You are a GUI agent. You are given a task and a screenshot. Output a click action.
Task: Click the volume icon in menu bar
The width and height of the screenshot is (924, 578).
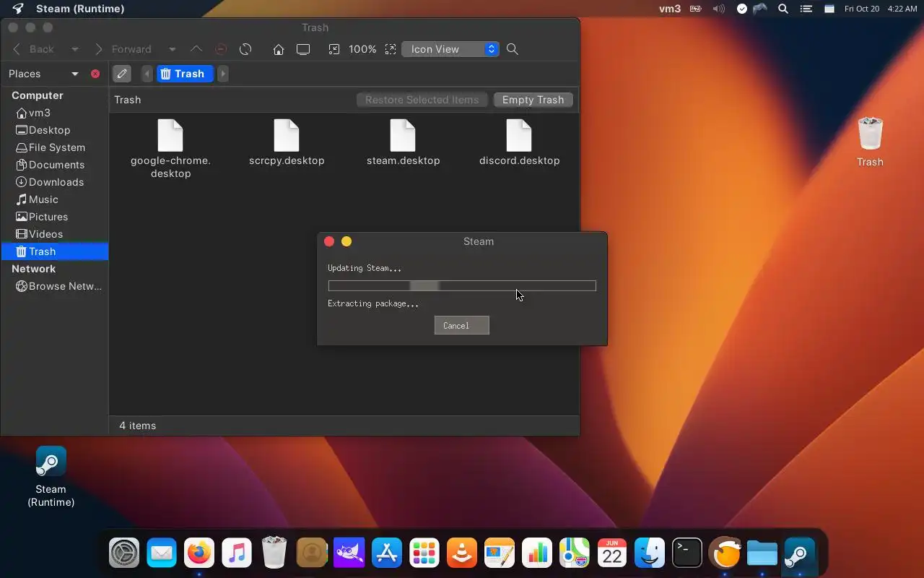[x=718, y=9]
